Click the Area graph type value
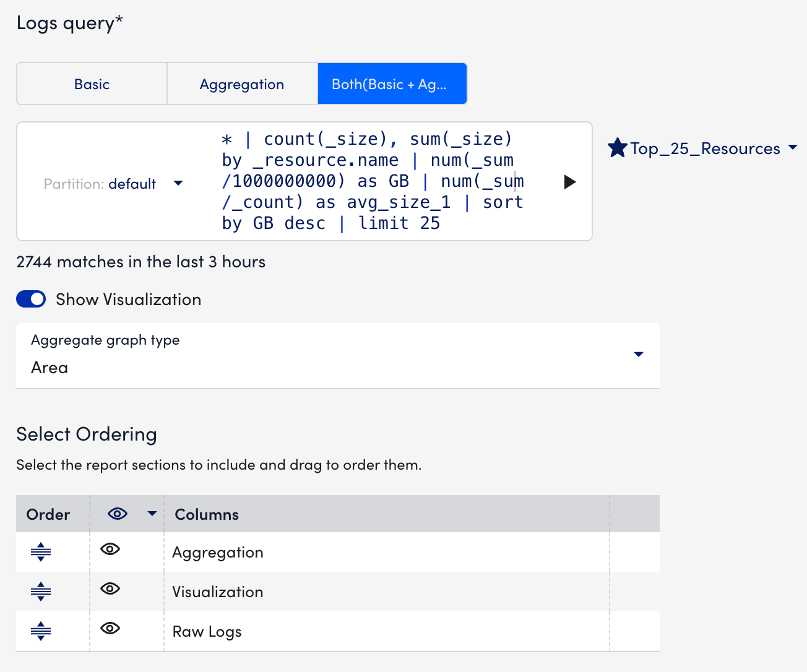The width and height of the screenshot is (807, 672). (50, 368)
